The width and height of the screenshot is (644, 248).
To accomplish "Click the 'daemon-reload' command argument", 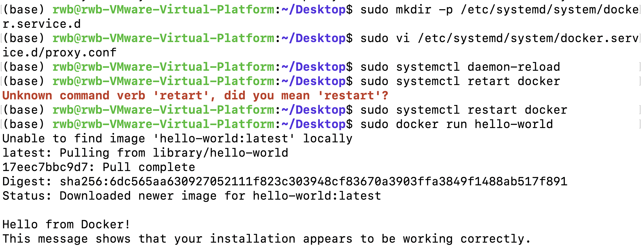I will [x=513, y=67].
